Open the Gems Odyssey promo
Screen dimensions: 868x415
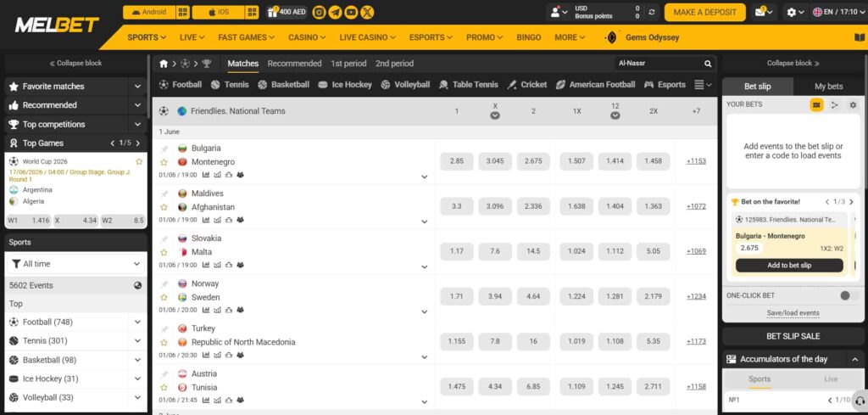643,37
